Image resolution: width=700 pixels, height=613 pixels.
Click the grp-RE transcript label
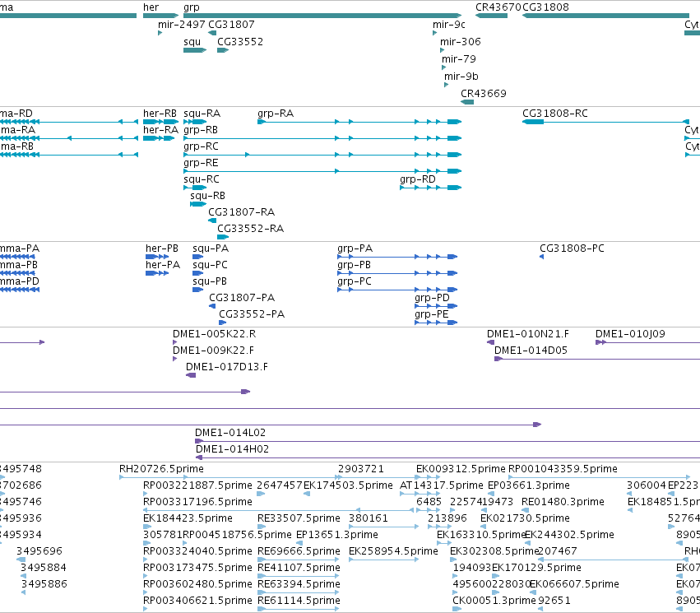point(201,163)
